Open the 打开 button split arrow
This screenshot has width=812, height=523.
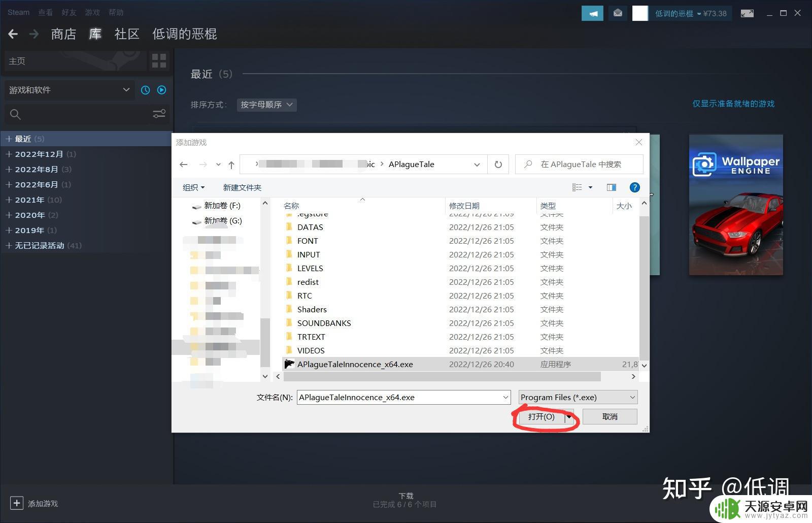569,417
